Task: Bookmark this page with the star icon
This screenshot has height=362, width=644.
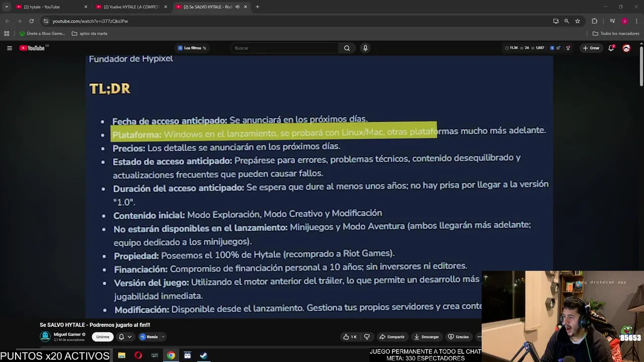Action: pos(578,21)
